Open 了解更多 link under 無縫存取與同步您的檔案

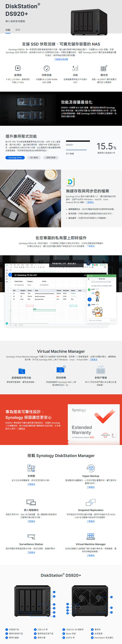(x=90, y=202)
